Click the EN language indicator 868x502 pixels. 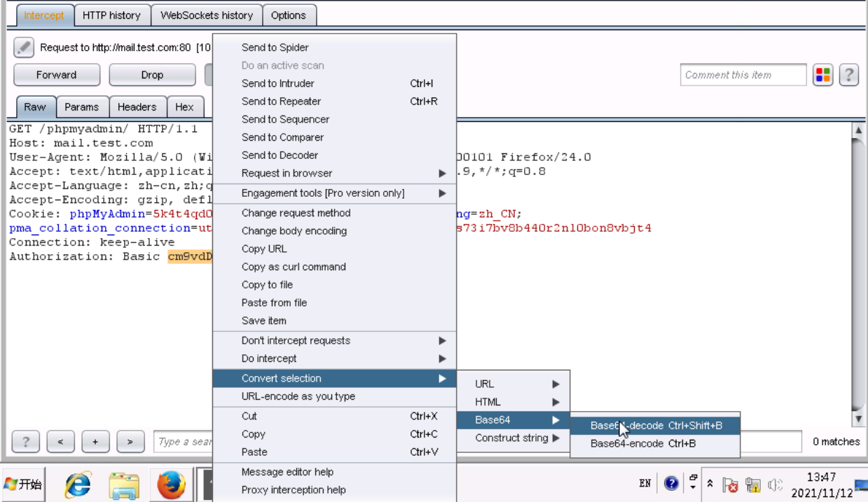pyautogui.click(x=645, y=483)
